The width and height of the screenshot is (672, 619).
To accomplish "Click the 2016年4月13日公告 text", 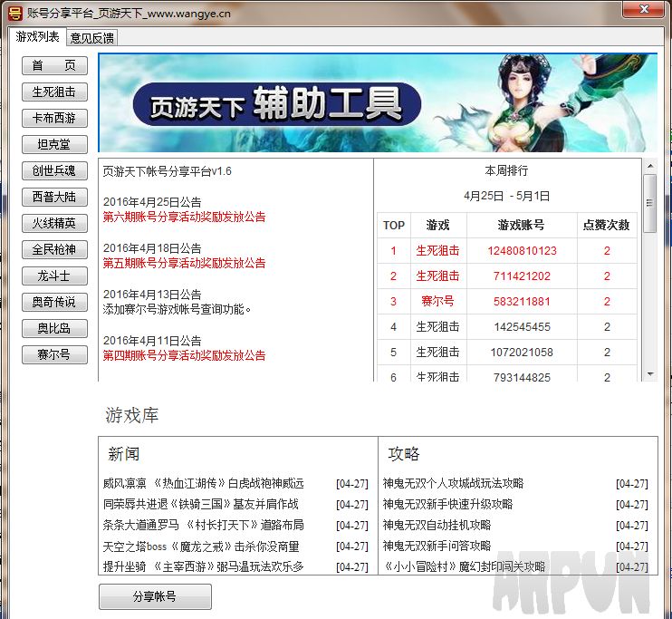I will pyautogui.click(x=152, y=295).
